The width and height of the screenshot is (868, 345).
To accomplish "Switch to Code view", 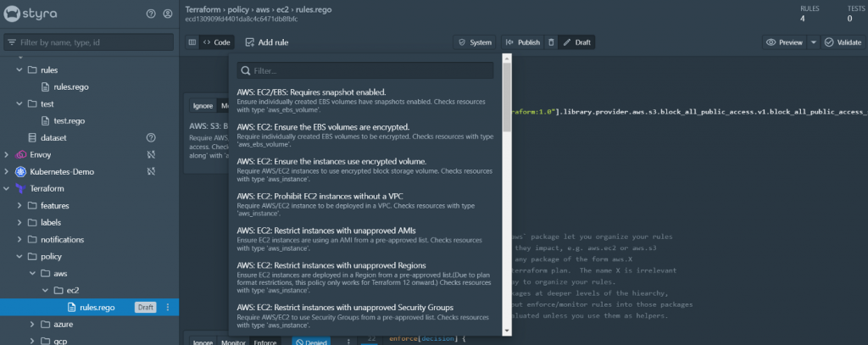I will [217, 42].
